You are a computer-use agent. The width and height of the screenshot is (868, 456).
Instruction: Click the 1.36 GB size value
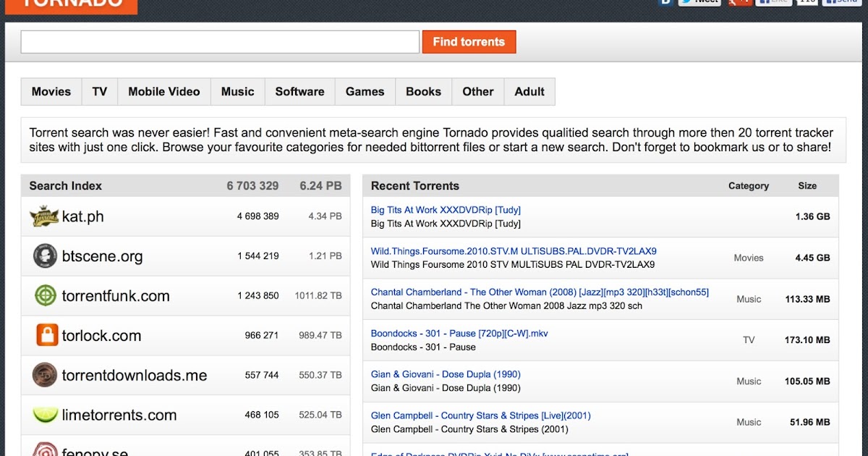[x=812, y=216]
